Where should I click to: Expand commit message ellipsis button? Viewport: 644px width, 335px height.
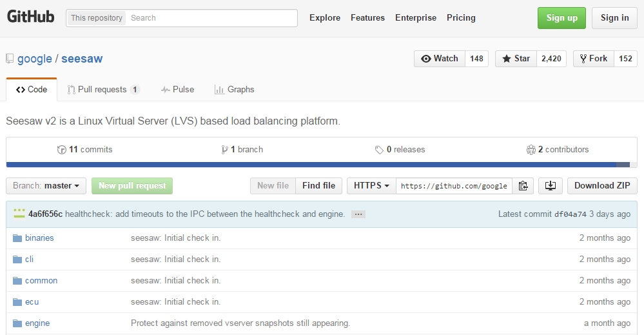tap(358, 214)
